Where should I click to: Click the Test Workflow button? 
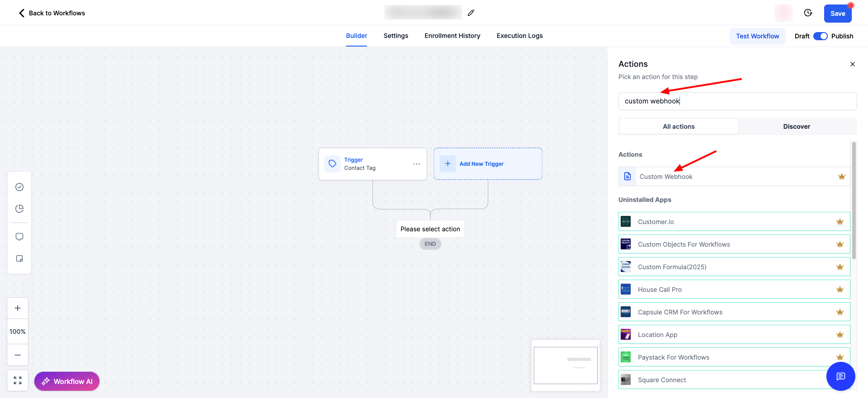click(757, 36)
